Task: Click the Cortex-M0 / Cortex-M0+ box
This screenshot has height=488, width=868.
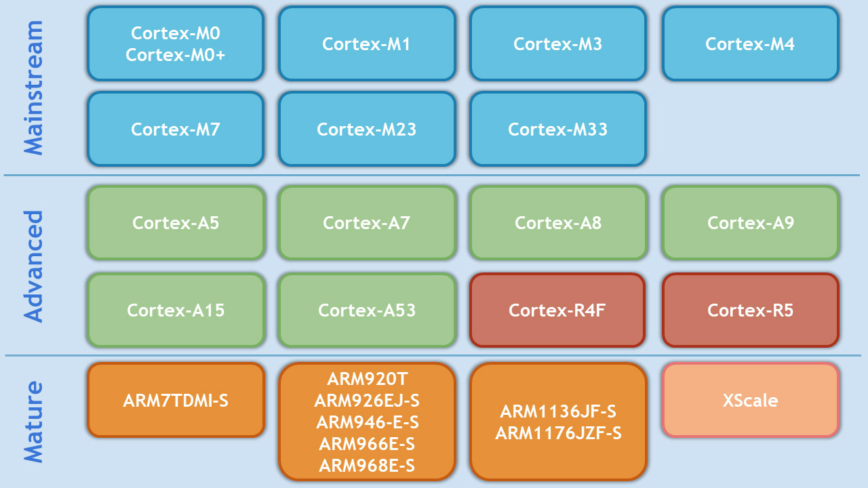Action: click(176, 43)
